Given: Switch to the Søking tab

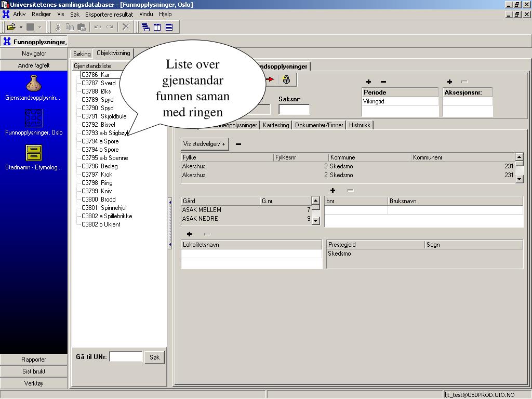Looking at the screenshot, I should (x=82, y=54).
